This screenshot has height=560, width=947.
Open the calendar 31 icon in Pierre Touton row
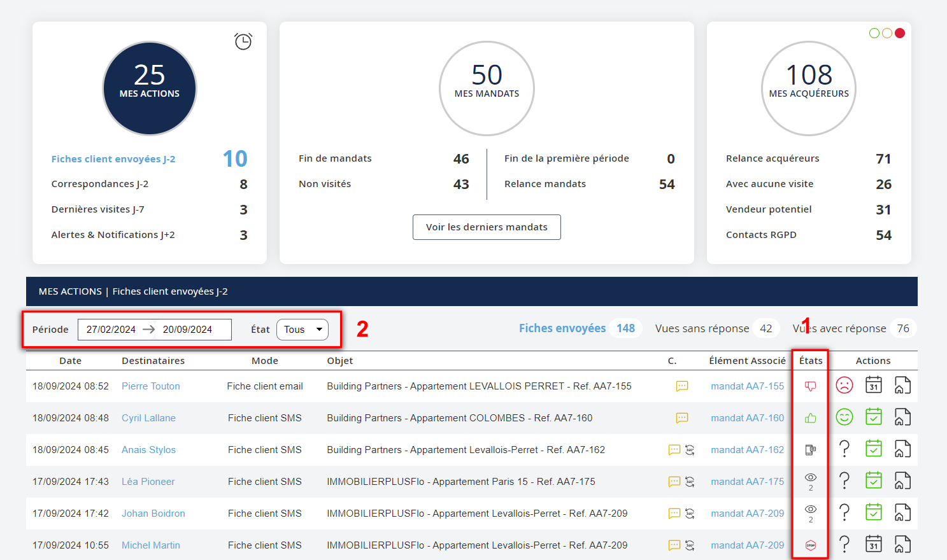tap(873, 385)
